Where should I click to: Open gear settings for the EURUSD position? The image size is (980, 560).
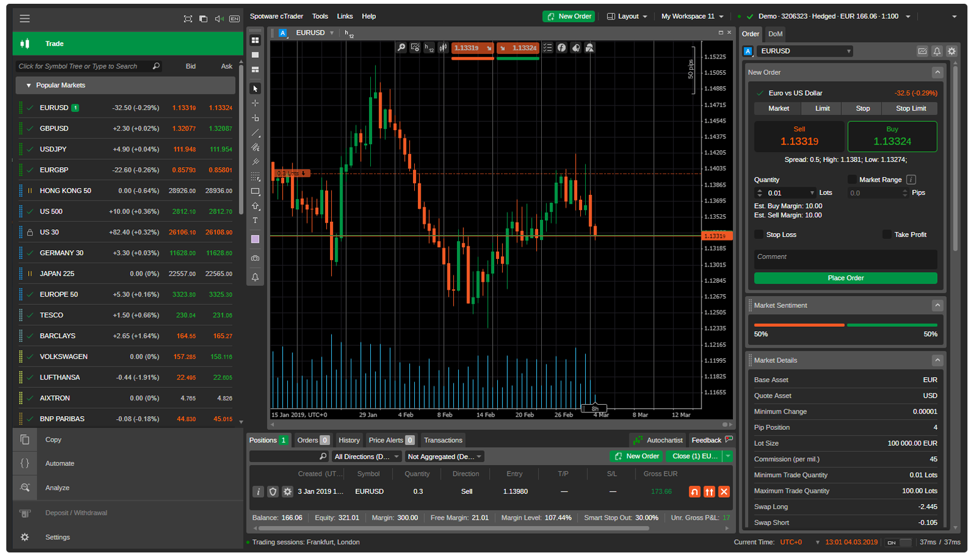tap(287, 491)
